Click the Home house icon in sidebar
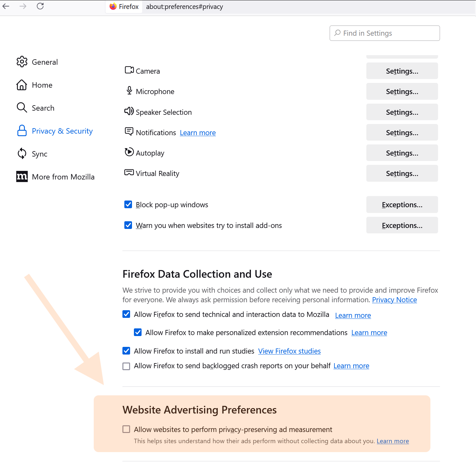This screenshot has height=476, width=476. pos(22,85)
